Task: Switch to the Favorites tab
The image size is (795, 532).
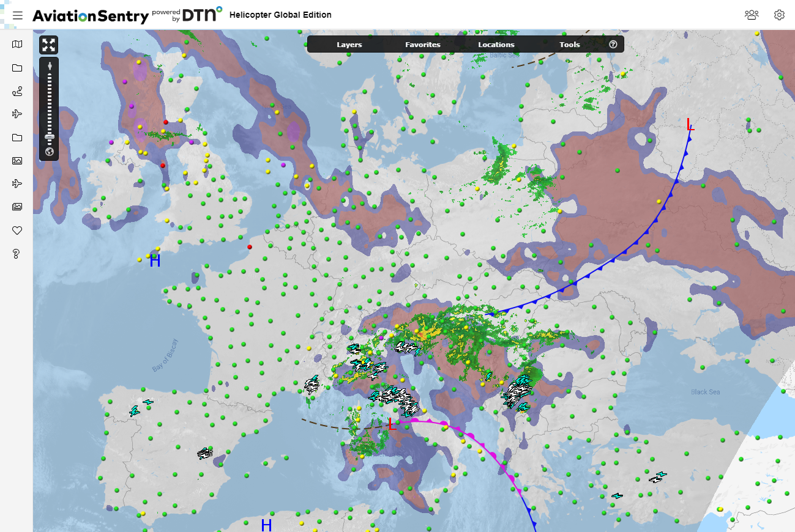Action: 422,44
